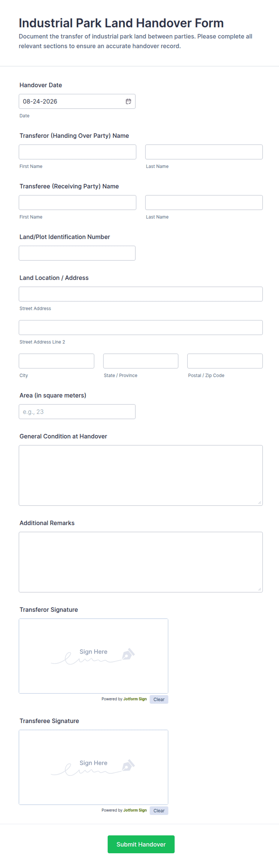279x868 pixels.
Task: Click the Land/Plot Identification Number field
Action: point(77,253)
